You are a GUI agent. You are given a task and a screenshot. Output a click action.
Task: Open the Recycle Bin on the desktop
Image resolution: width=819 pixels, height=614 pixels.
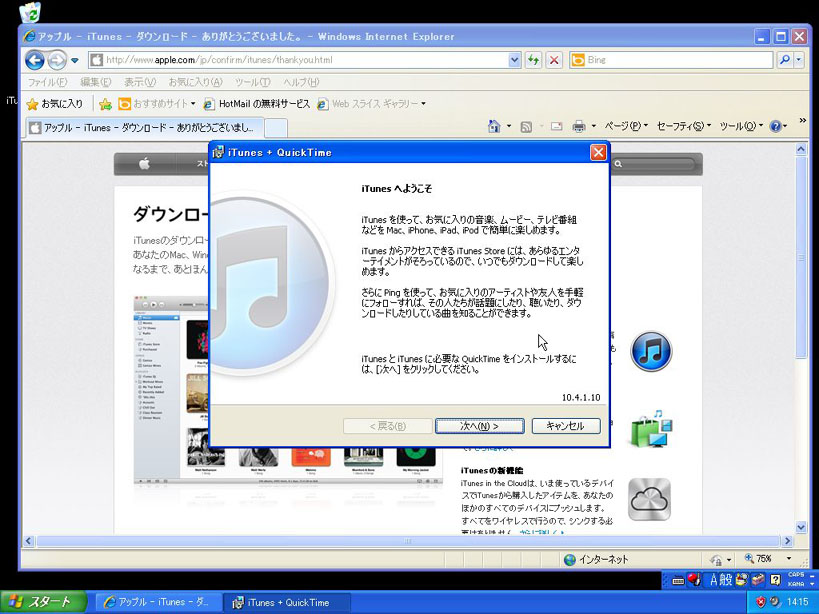pos(30,12)
